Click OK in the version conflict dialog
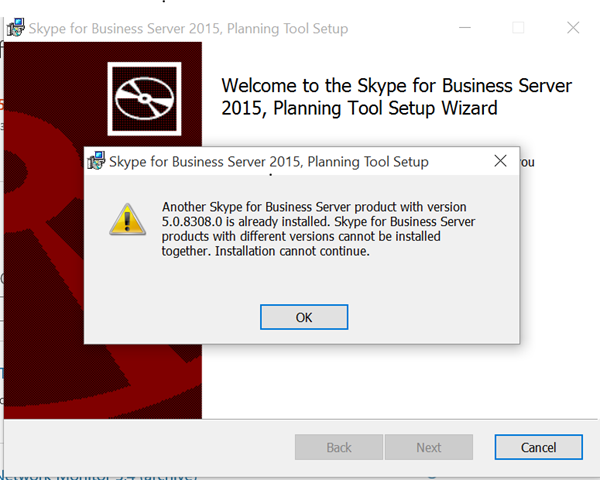 [304, 317]
